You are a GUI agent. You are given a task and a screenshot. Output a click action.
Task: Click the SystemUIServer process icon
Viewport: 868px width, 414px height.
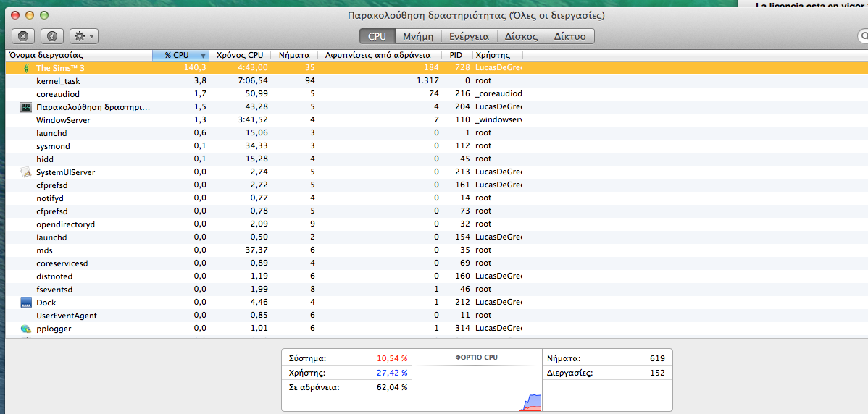[26, 172]
